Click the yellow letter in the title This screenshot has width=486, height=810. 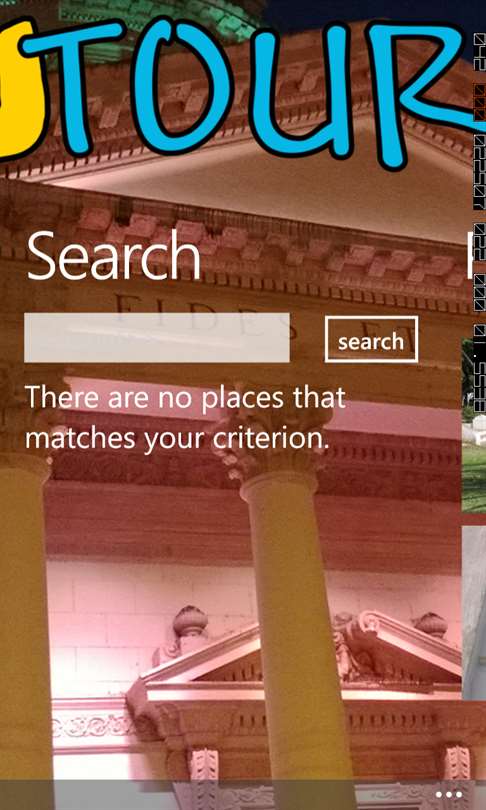tap(23, 88)
